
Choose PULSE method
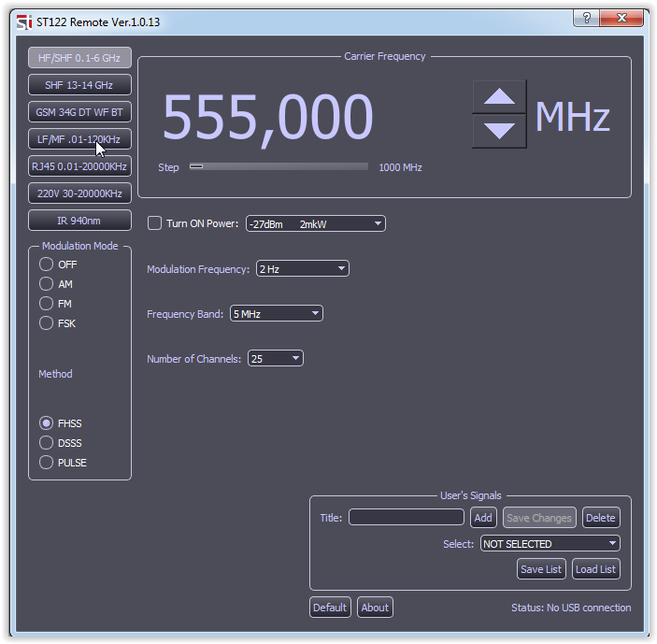pos(46,463)
